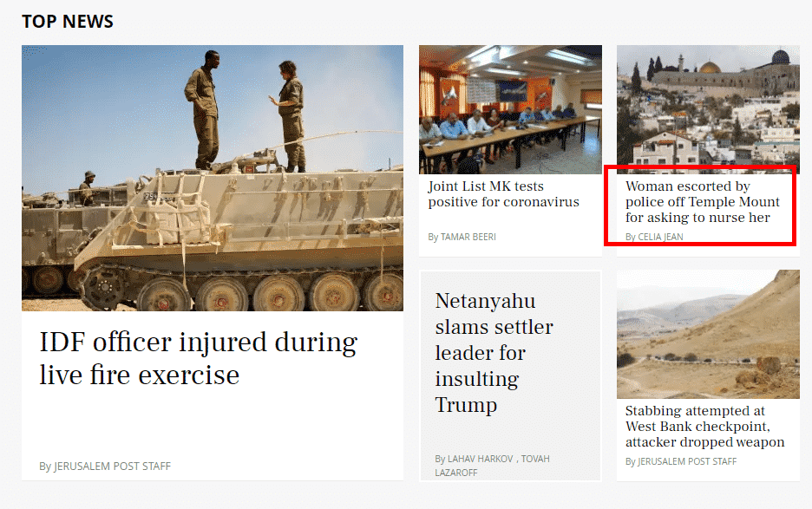The image size is (812, 509).
Task: Click Jerusalem Post Staff byline under stabbing story
Action: 687,461
